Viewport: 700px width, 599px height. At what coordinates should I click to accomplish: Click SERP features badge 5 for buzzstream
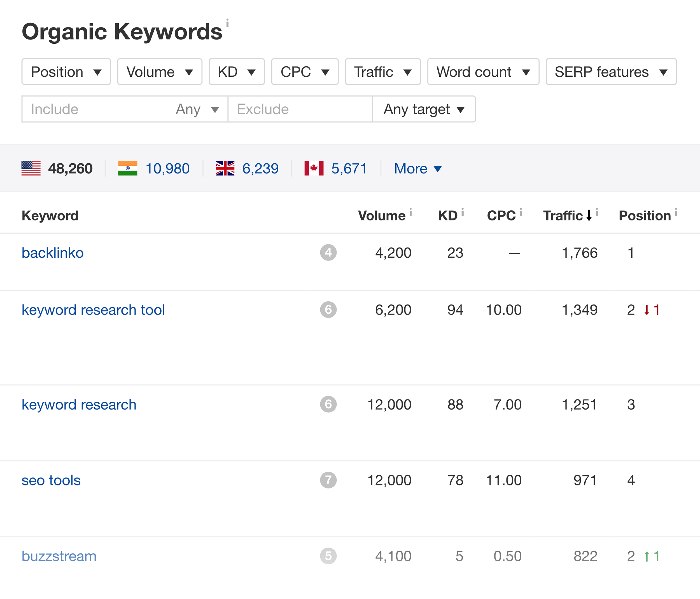point(328,556)
